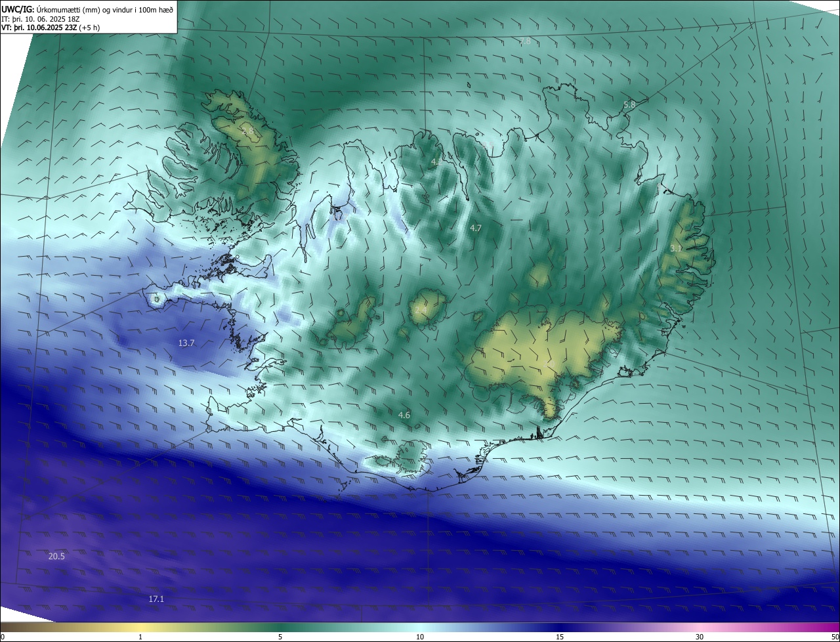Pick the yellow part of the colour scale above 1

click(x=140, y=627)
